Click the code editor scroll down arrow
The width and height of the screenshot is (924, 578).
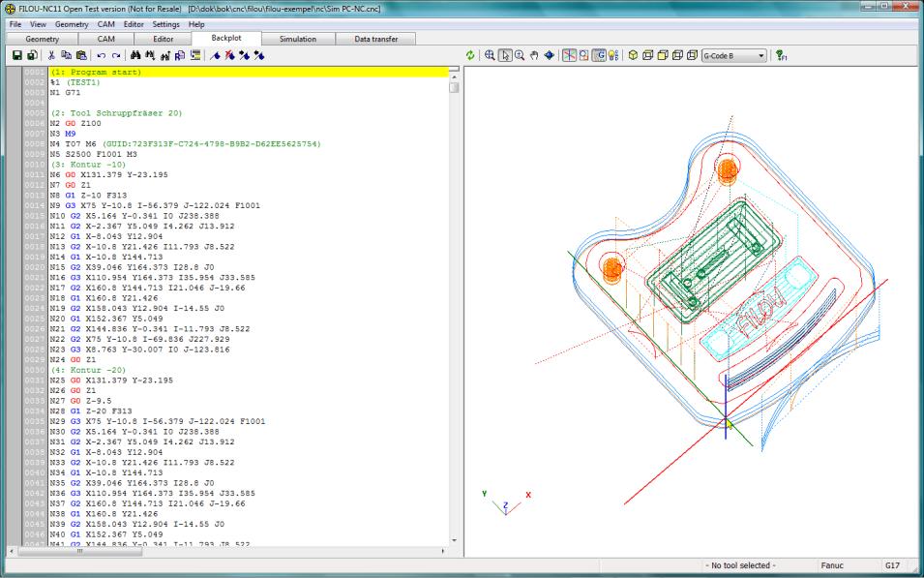tap(454, 540)
